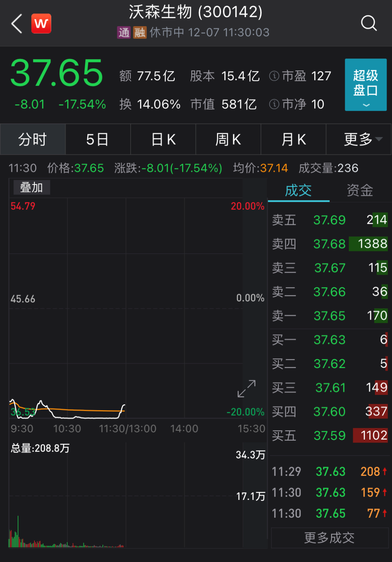Select the 卖四 37.68 order row

click(330, 244)
